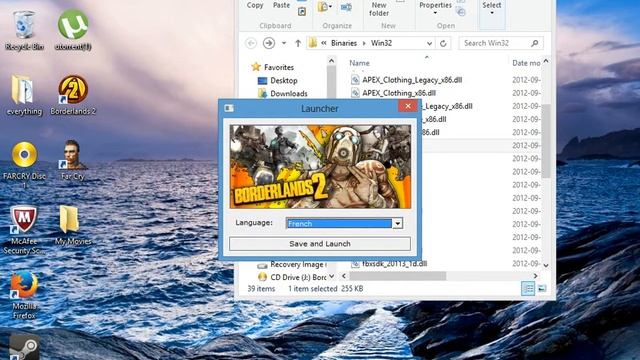Select APEX_Clothing_x86.dll file
This screenshot has height=360, width=640.
[399, 93]
